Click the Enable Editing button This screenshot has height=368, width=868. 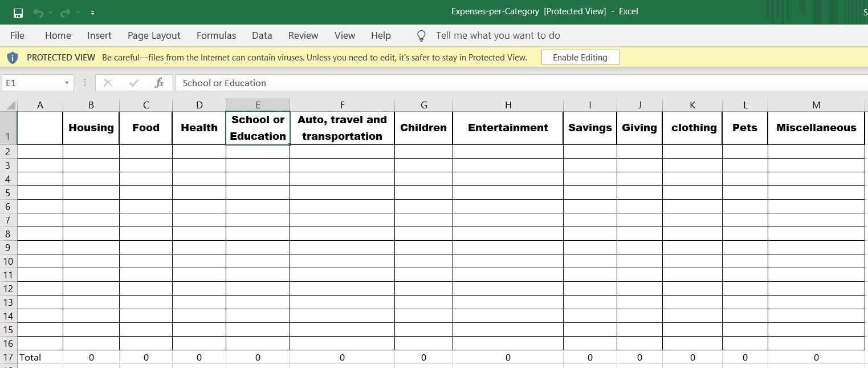580,57
